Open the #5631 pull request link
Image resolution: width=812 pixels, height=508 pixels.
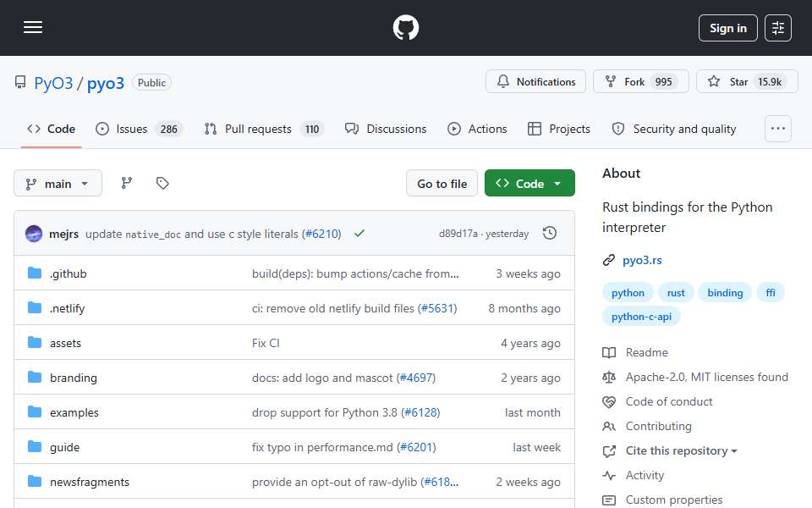click(437, 308)
